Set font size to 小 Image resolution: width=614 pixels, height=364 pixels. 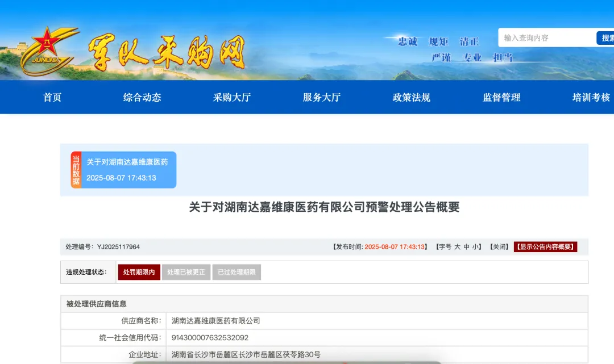click(475, 246)
